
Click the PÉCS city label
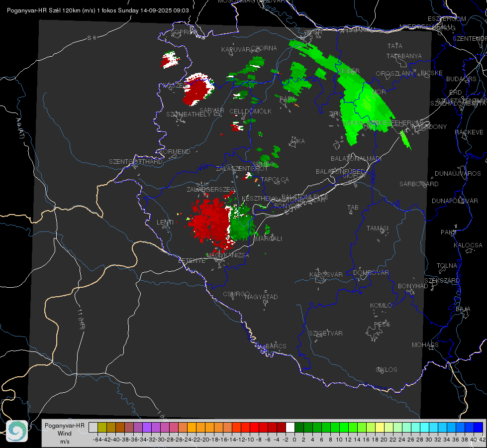point(382,325)
